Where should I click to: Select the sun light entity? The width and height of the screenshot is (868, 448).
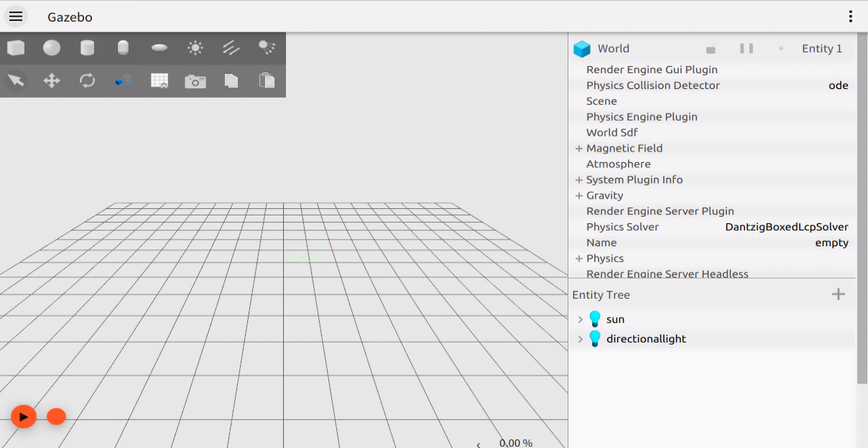pyautogui.click(x=615, y=319)
